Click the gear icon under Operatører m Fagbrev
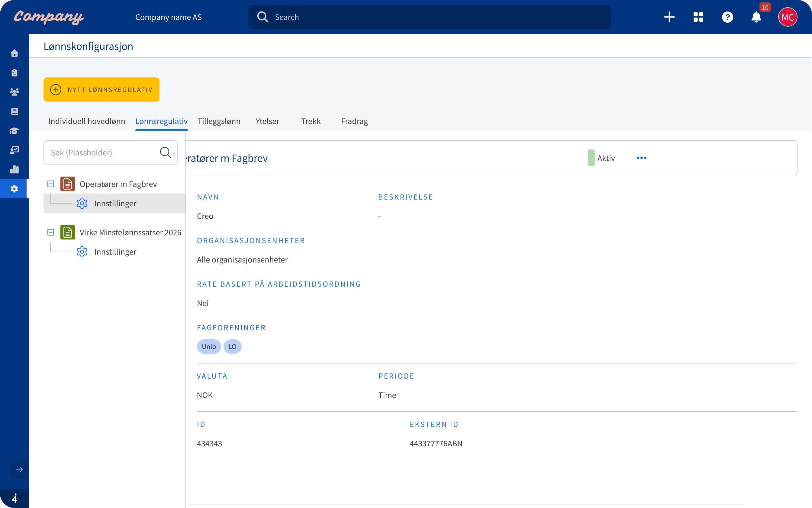812x508 pixels. tap(82, 203)
